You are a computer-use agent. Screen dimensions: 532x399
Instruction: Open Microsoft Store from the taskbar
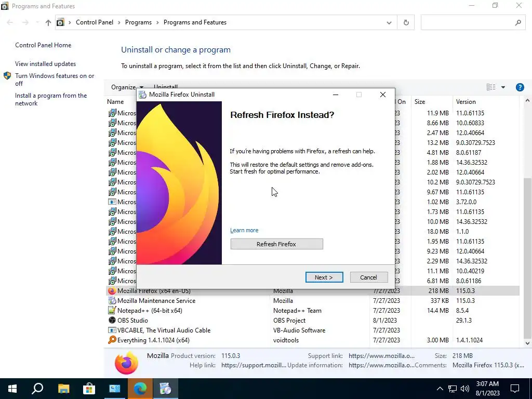pos(89,389)
